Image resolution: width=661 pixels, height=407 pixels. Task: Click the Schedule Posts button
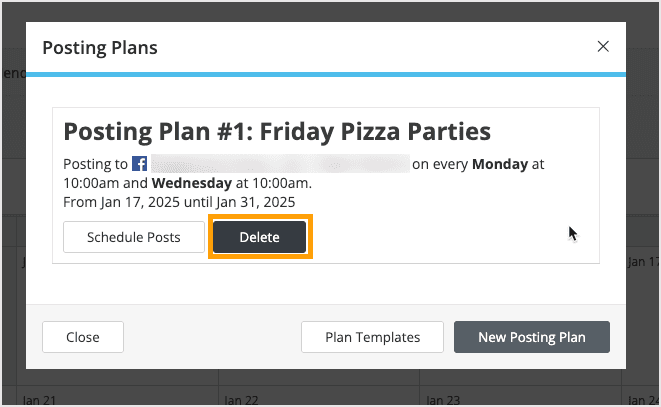(133, 238)
